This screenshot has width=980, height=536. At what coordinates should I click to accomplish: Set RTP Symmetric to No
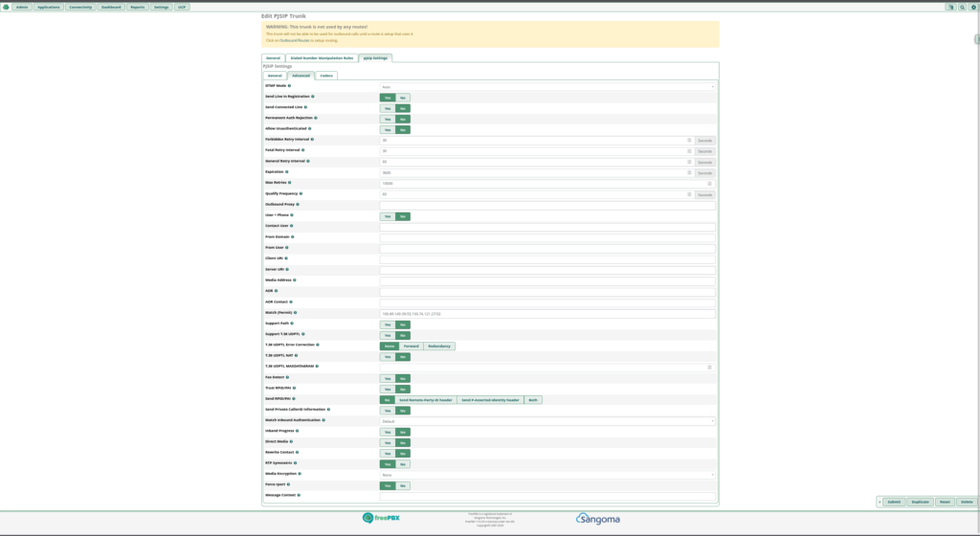(x=403, y=463)
